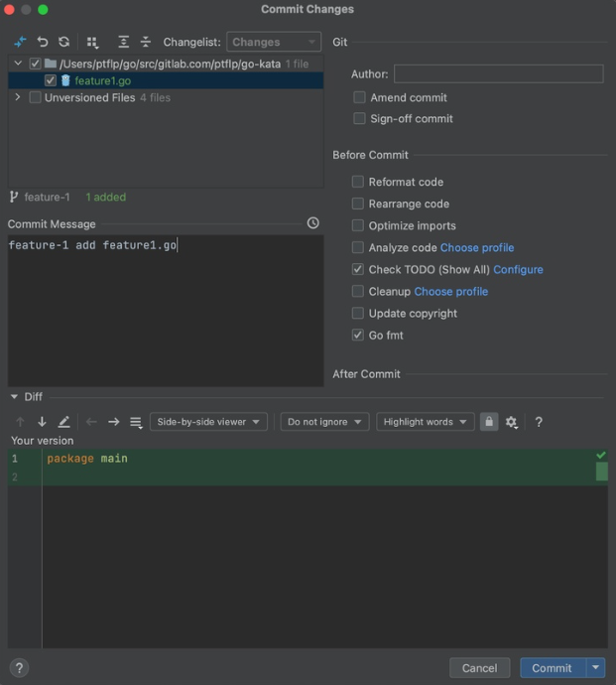Screen dimensions: 616x685
Task: Jump to next difference down arrow
Action: pos(42,422)
